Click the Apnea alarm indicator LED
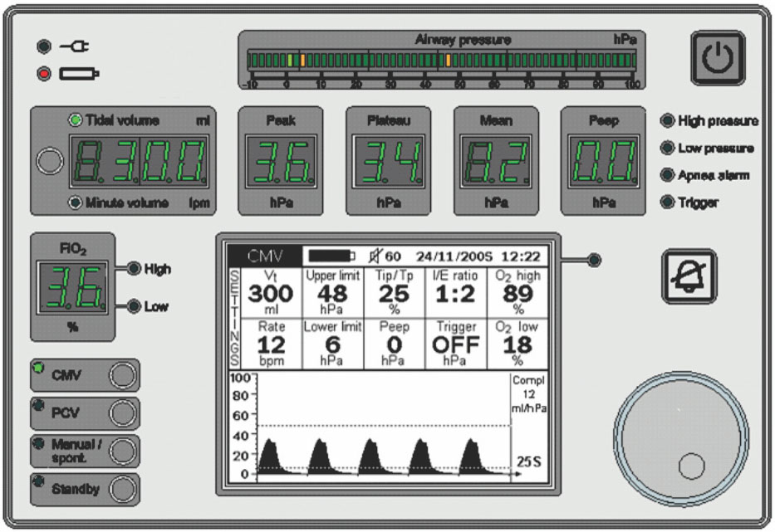The width and height of the screenshot is (775, 532). pos(667,175)
